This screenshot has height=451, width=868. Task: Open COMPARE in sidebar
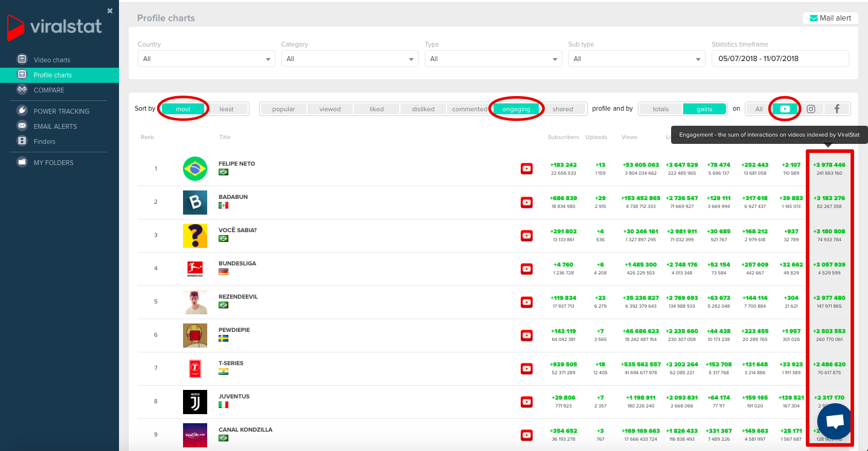pos(48,90)
